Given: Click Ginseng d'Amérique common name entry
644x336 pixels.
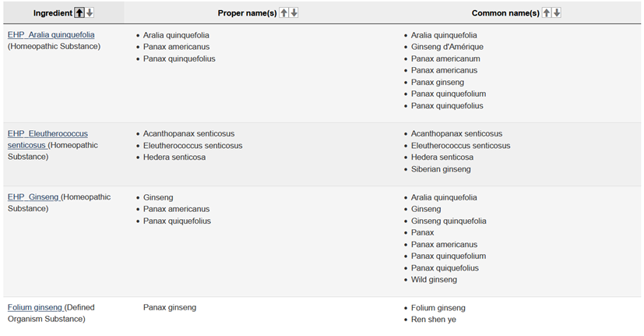Looking at the screenshot, I should [x=447, y=47].
